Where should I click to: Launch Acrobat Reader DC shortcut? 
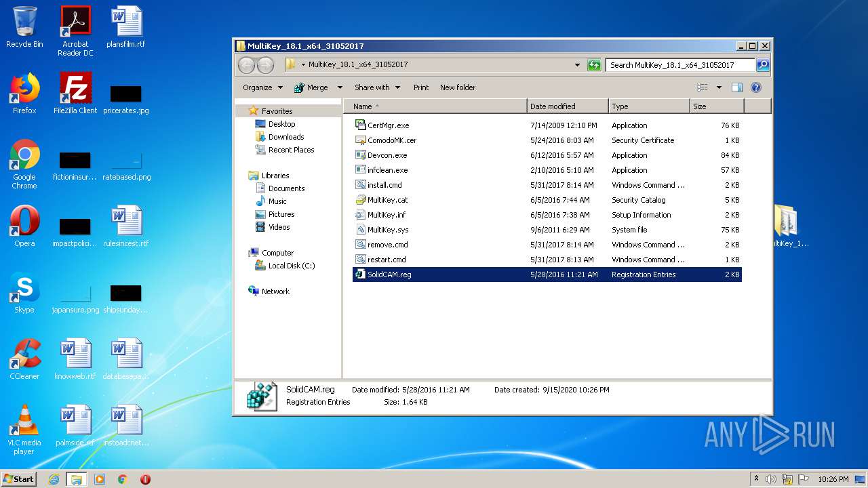[75, 31]
